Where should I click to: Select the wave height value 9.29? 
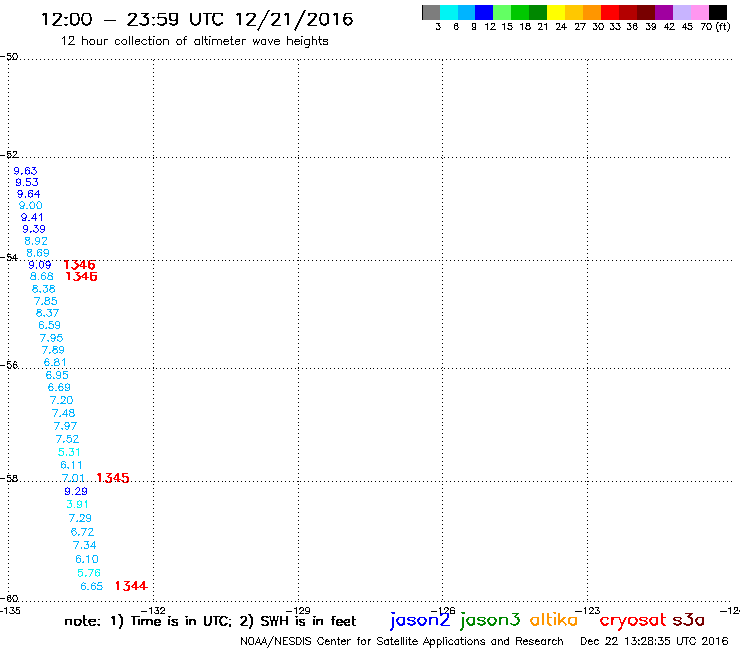[x=76, y=491]
